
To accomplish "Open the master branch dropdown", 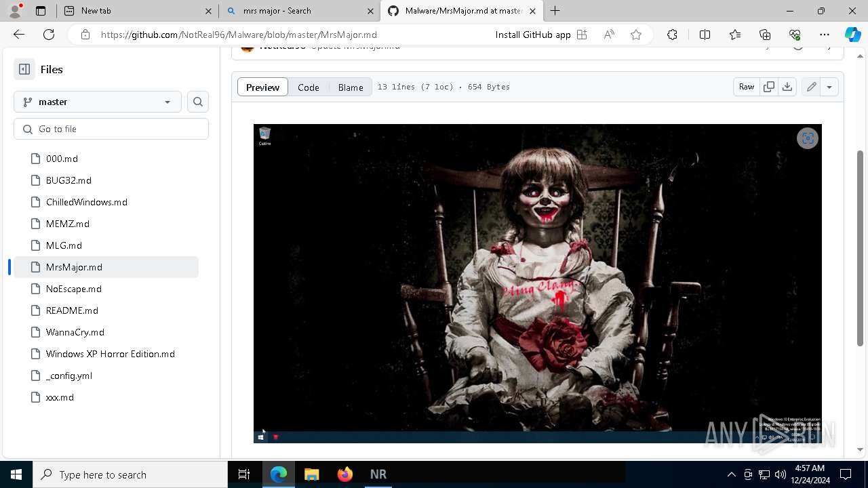I will pos(98,102).
